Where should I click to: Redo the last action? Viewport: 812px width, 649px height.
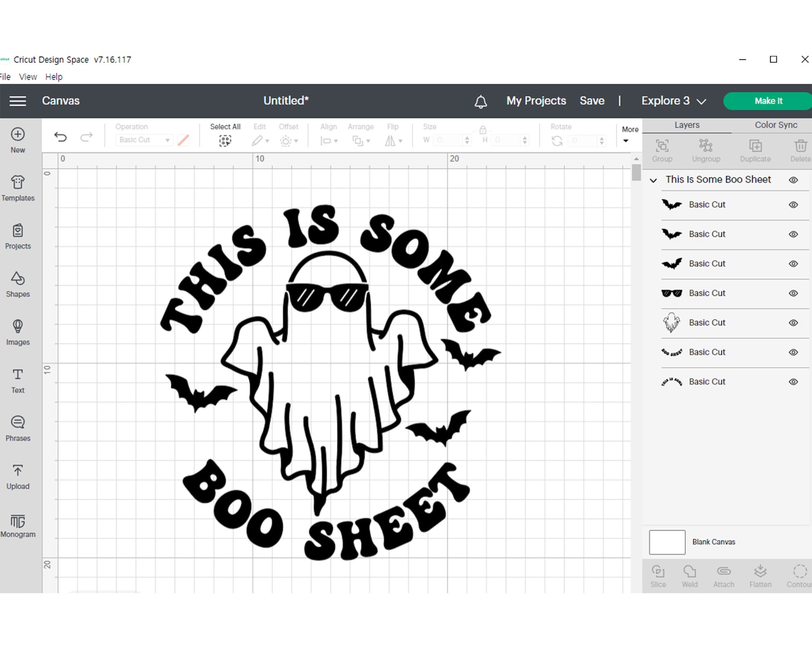coord(86,136)
